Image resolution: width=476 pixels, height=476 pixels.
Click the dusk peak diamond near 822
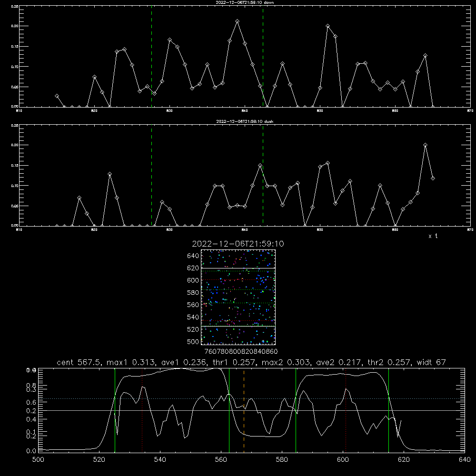point(110,174)
